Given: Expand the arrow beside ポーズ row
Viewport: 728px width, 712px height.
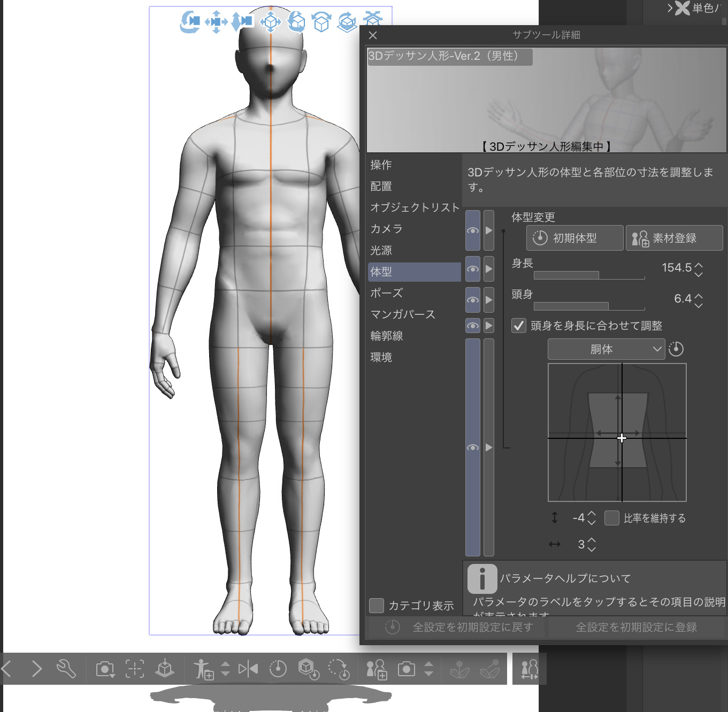Looking at the screenshot, I should point(489,300).
